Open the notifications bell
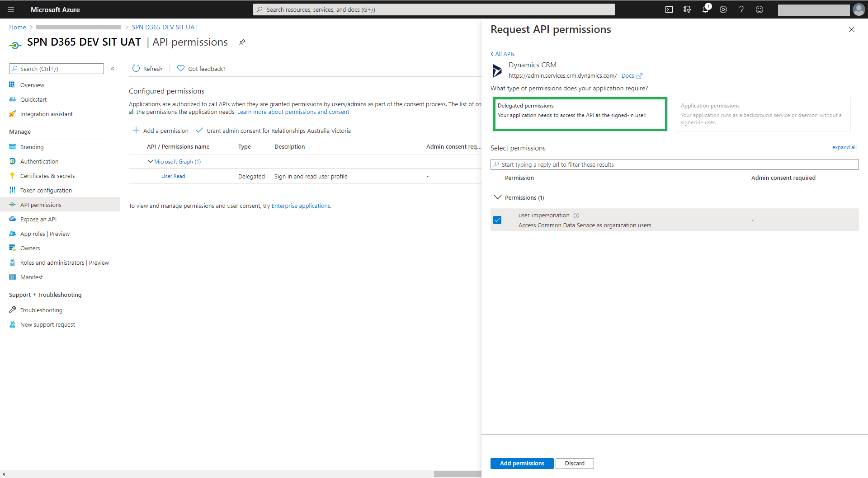 tap(705, 9)
